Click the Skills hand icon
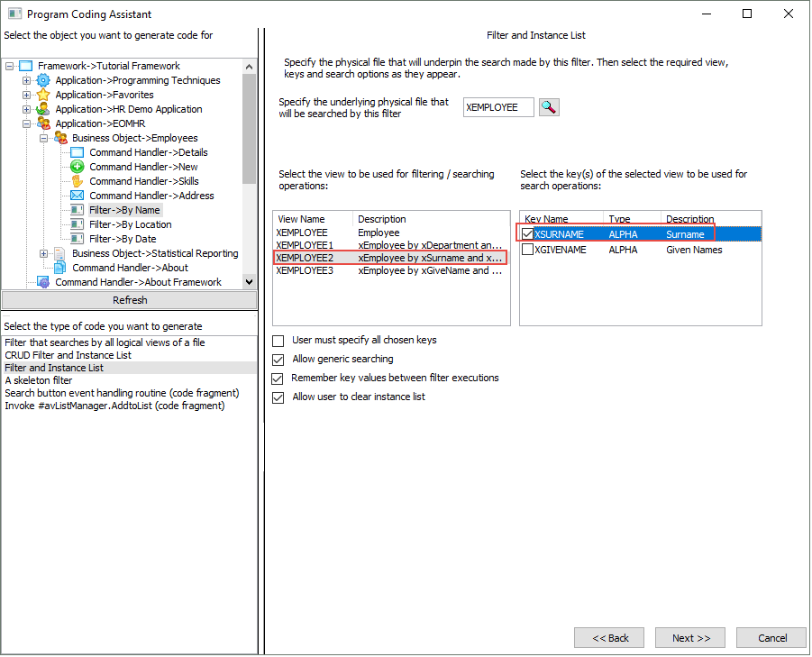This screenshot has width=812, height=657. pyautogui.click(x=78, y=181)
